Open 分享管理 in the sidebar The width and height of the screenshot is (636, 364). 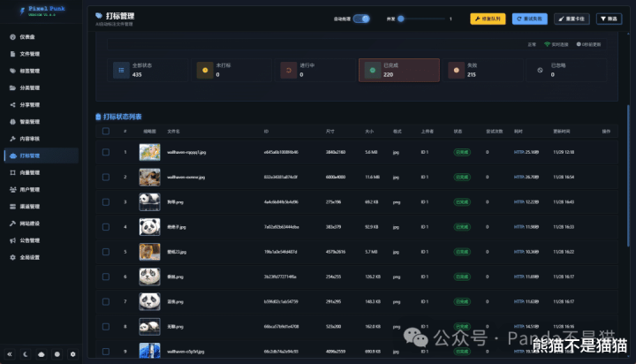(x=28, y=104)
